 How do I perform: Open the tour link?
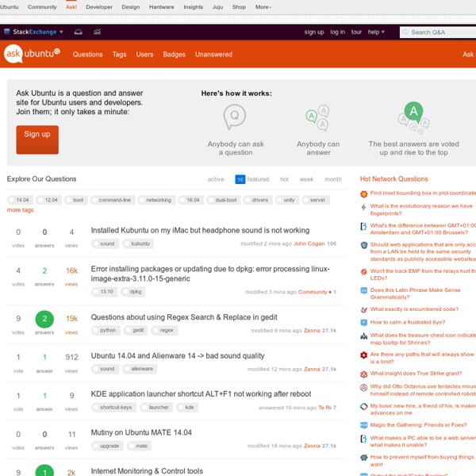(356, 32)
